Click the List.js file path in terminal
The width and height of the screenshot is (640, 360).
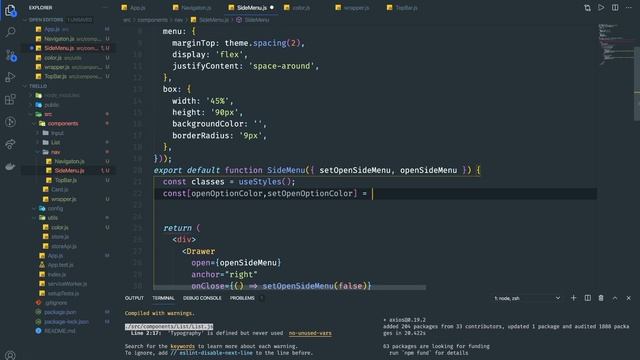(169, 327)
